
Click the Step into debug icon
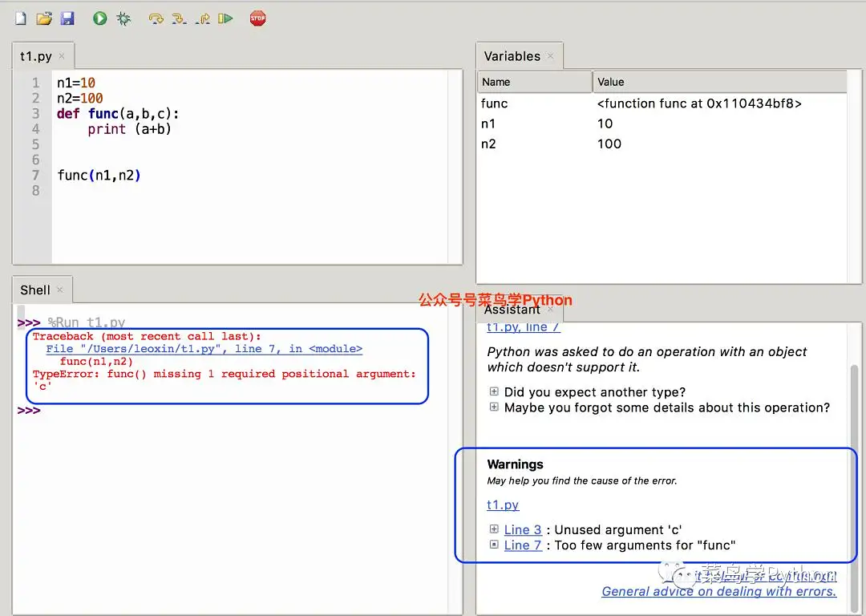point(180,18)
